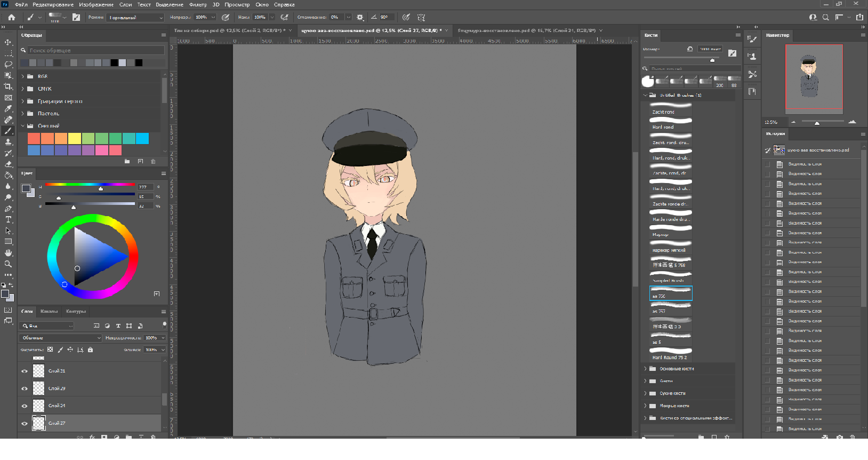Viewport: 868px width, 460px height.
Task: Select the Type tool
Action: tap(8, 220)
